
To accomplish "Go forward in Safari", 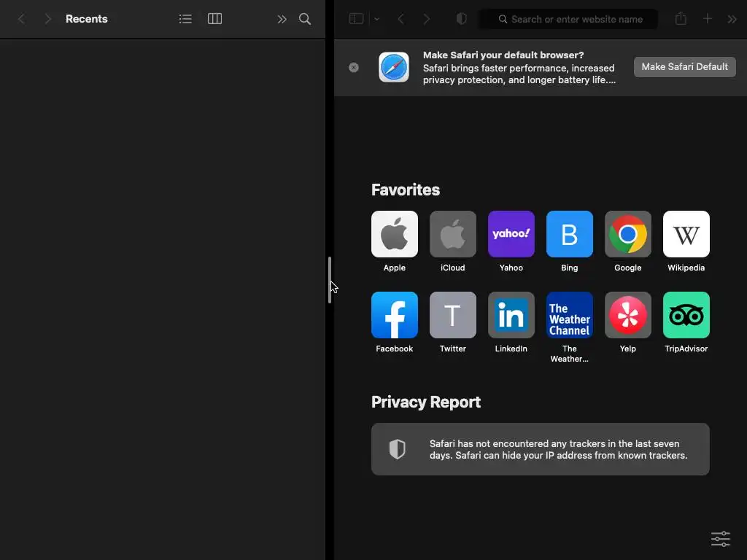I will pyautogui.click(x=427, y=19).
